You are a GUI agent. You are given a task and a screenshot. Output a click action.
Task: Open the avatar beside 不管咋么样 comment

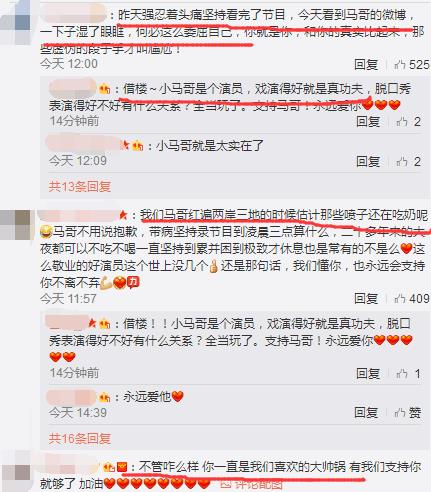15,472
